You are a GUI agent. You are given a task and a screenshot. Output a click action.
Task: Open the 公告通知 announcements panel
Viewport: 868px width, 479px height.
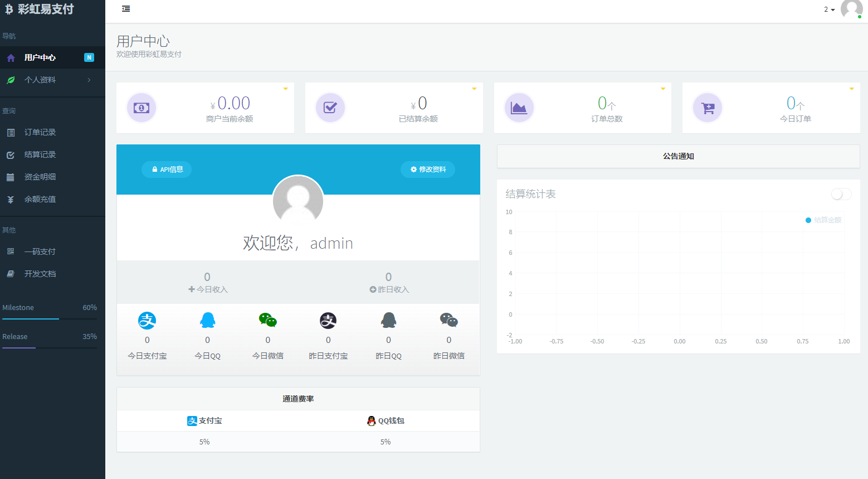click(677, 156)
